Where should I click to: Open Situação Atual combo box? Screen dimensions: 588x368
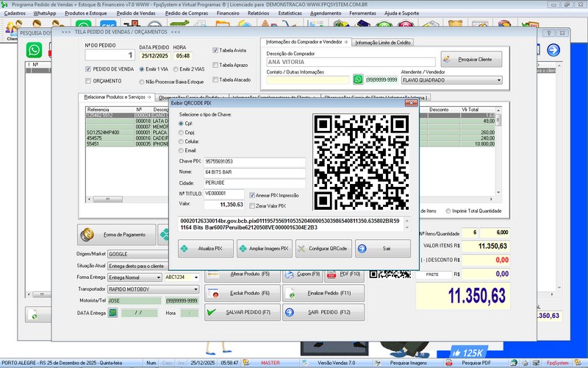[138, 266]
